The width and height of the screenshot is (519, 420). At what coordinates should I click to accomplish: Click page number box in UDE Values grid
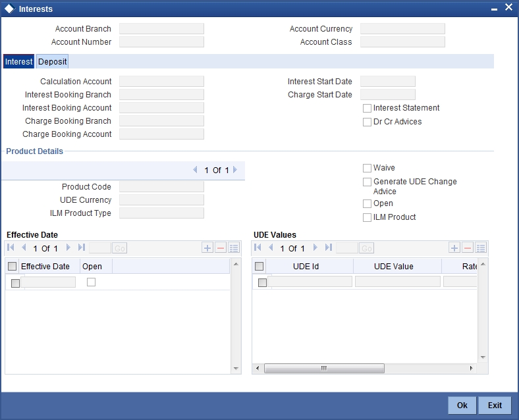click(347, 248)
